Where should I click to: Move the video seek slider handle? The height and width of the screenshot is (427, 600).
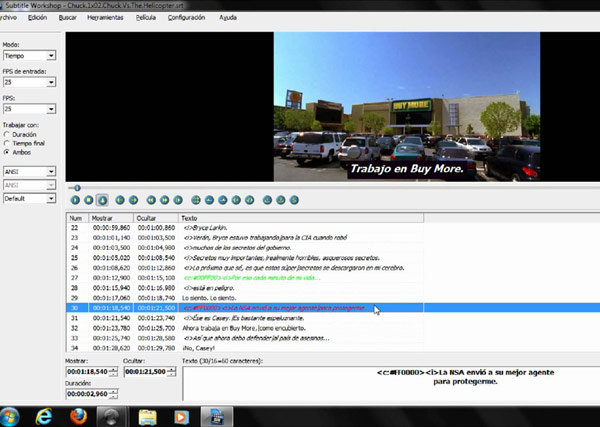77,188
